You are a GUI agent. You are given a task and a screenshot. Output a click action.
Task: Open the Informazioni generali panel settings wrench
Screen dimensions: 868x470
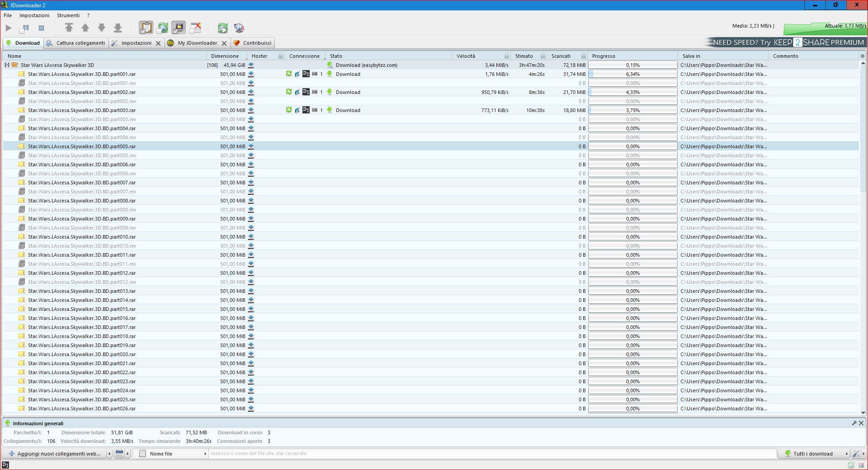pos(854,423)
